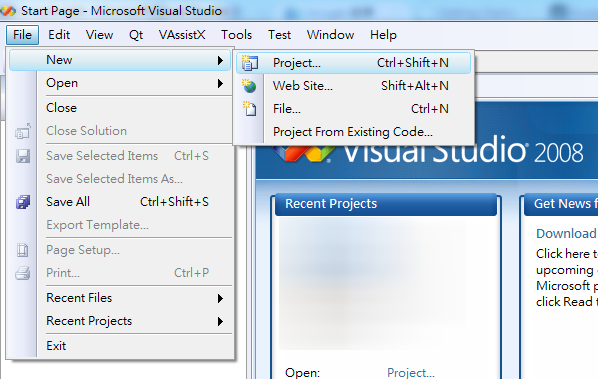Click the Page Setup icon

point(23,250)
